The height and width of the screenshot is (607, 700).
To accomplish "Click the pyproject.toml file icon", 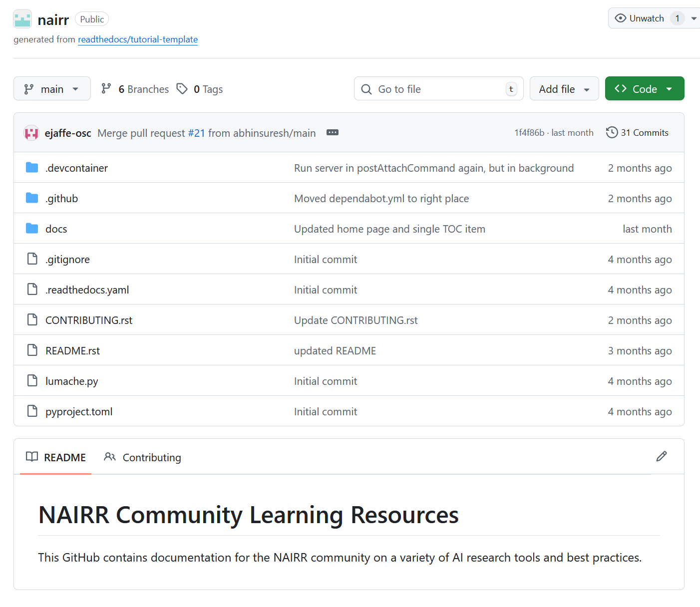I will click(x=32, y=411).
